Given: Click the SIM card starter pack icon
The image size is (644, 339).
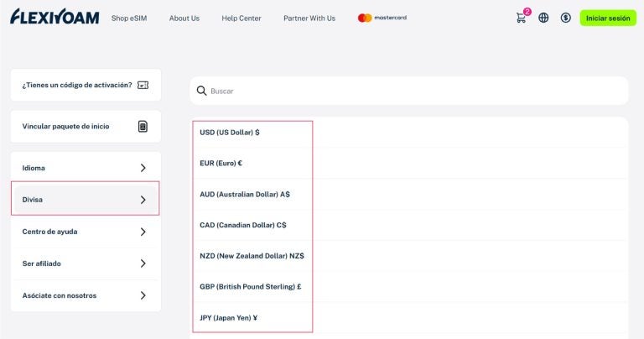Looking at the screenshot, I should pyautogui.click(x=143, y=127).
